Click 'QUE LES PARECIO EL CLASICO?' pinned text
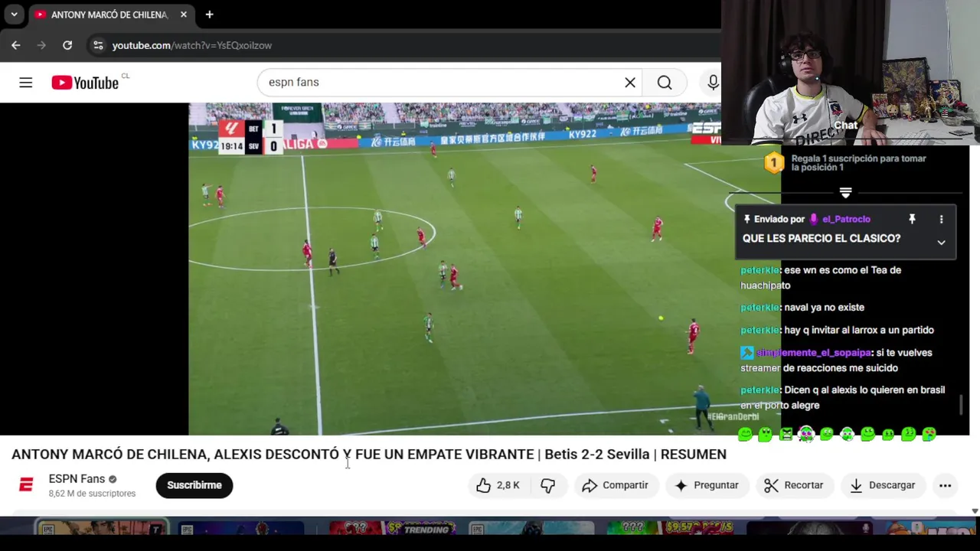The width and height of the screenshot is (980, 551). click(x=822, y=239)
